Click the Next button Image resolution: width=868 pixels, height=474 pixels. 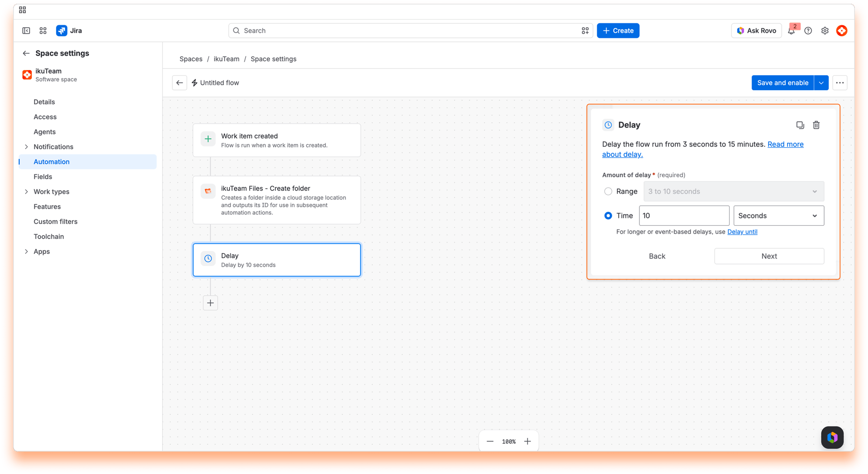(x=769, y=256)
